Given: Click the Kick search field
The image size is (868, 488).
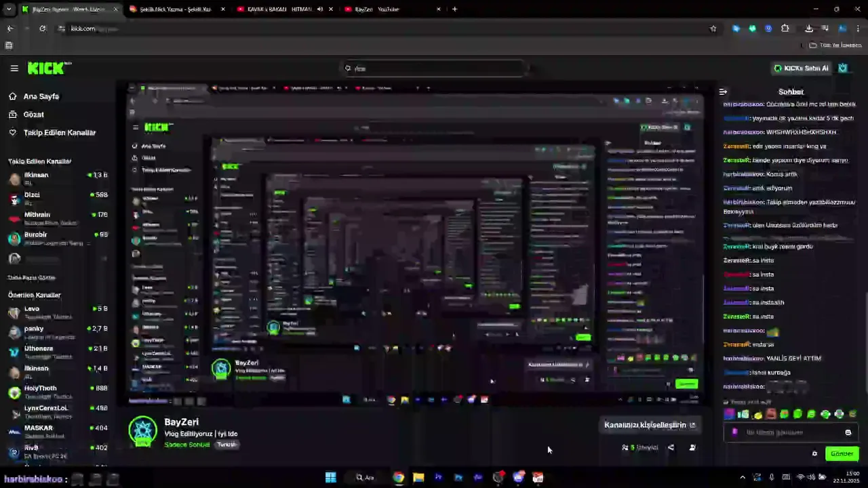Looking at the screenshot, I should (434, 68).
